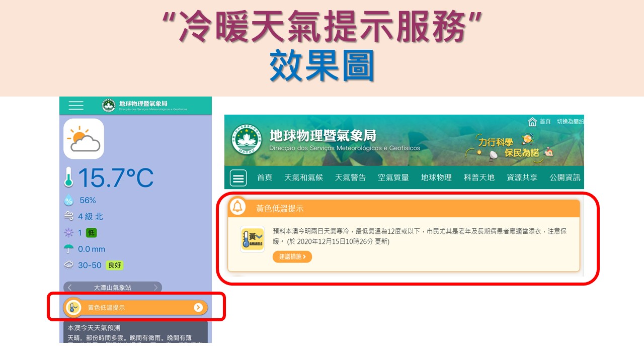Select next station with right chevron

[156, 288]
